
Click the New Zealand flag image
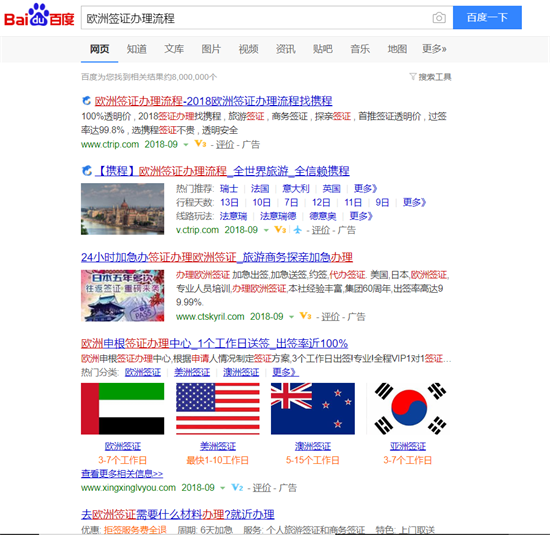(313, 409)
